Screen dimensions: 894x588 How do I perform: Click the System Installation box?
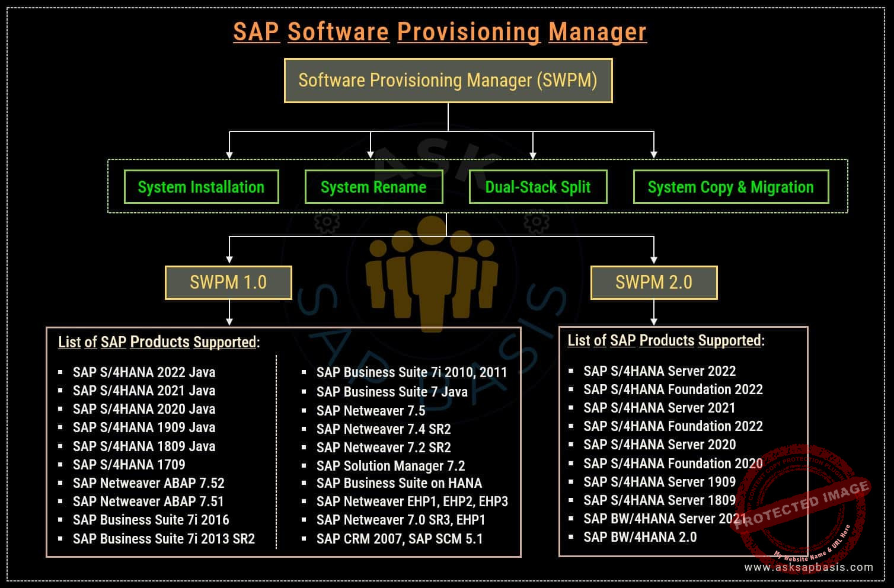[x=201, y=187]
